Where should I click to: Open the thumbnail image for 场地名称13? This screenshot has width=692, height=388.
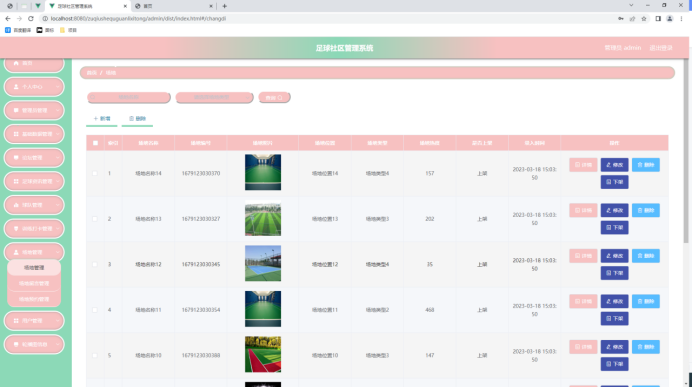pos(263,218)
